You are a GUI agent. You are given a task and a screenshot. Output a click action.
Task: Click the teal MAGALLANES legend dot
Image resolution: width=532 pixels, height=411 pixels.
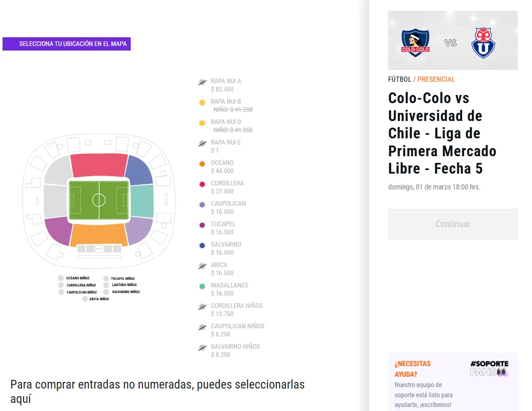coord(202,286)
